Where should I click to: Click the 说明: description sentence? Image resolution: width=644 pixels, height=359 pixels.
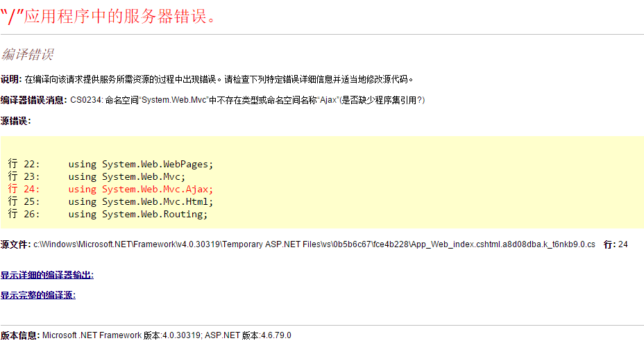pos(207,79)
